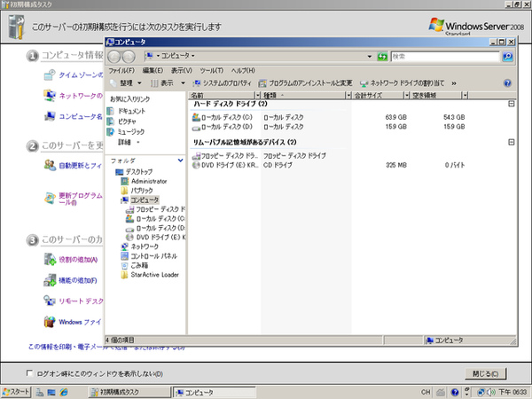Open ヘルプ(H) menu
Screen dimensions: 532x399
pyautogui.click(x=243, y=71)
